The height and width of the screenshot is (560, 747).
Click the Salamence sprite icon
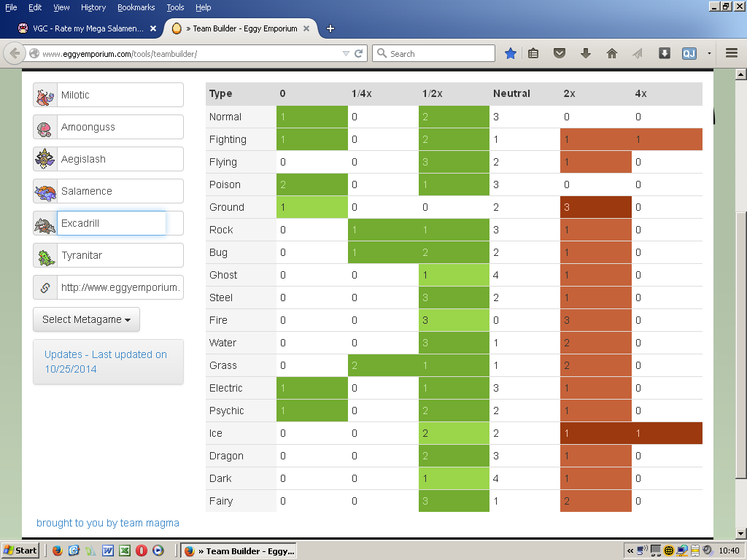coord(44,192)
